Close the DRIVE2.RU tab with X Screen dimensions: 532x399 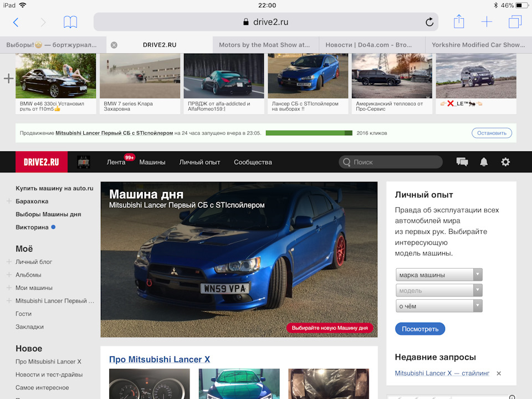114,45
